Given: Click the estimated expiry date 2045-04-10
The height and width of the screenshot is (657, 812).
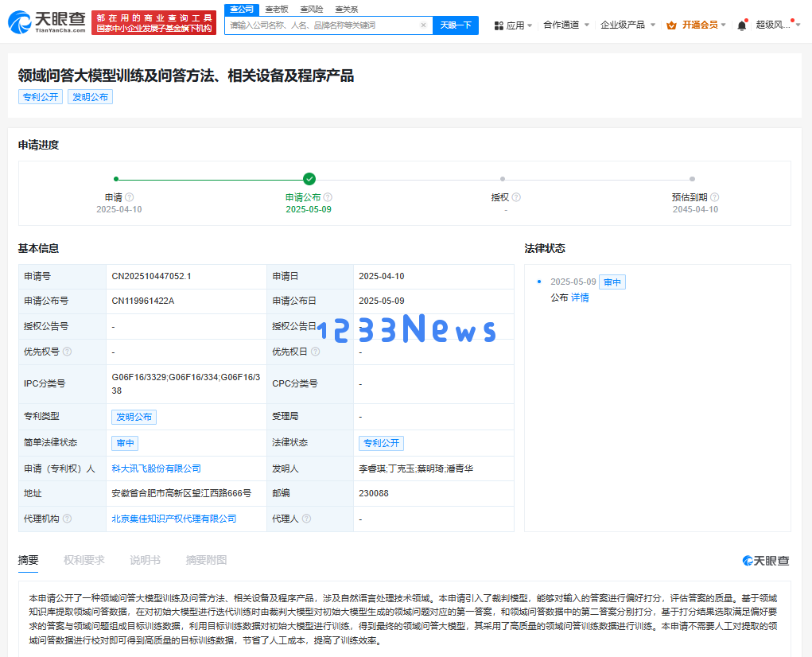Looking at the screenshot, I should coord(695,209).
